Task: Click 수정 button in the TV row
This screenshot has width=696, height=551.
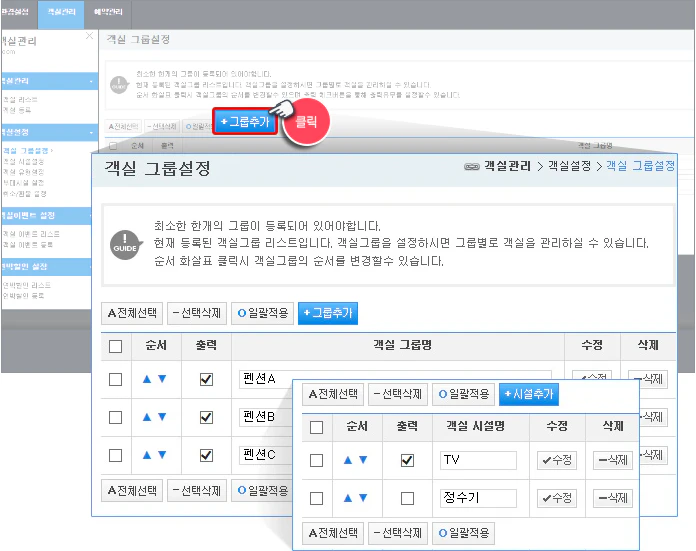Action: pos(557,460)
